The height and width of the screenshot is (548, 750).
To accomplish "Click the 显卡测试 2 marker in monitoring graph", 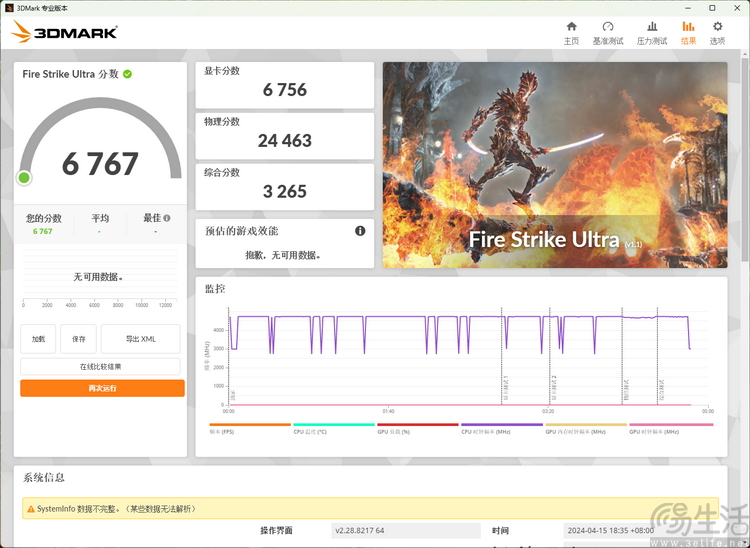I will pyautogui.click(x=554, y=388).
